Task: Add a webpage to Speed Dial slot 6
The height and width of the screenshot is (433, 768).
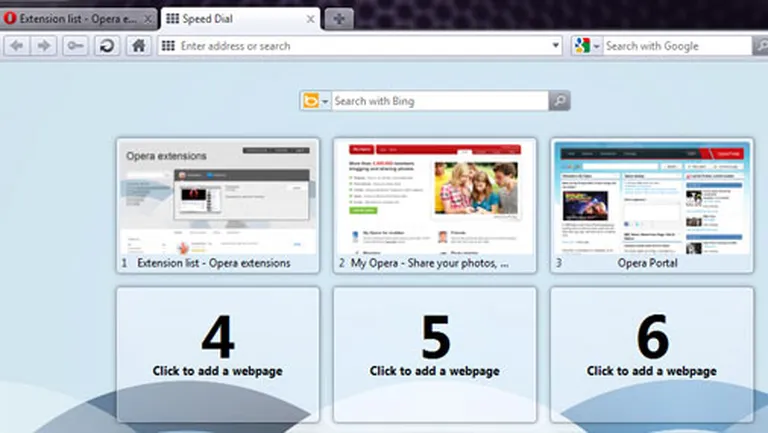Action: (x=652, y=355)
